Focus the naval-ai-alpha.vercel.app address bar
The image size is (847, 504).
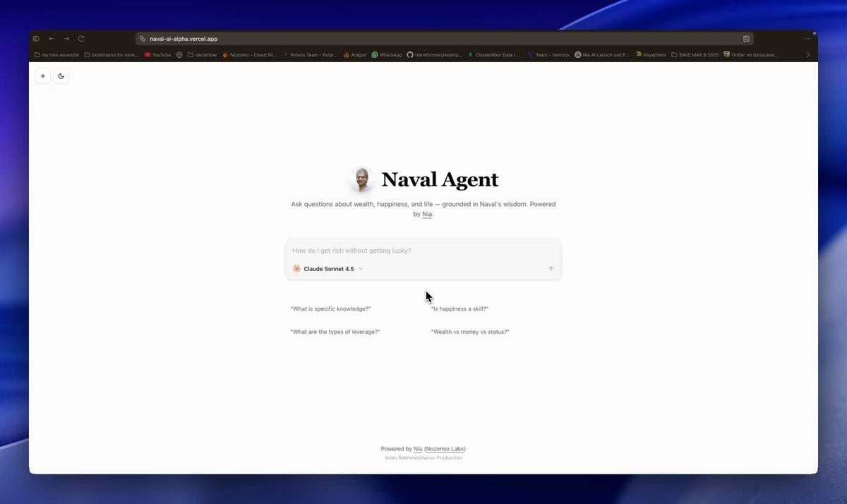pyautogui.click(x=444, y=39)
